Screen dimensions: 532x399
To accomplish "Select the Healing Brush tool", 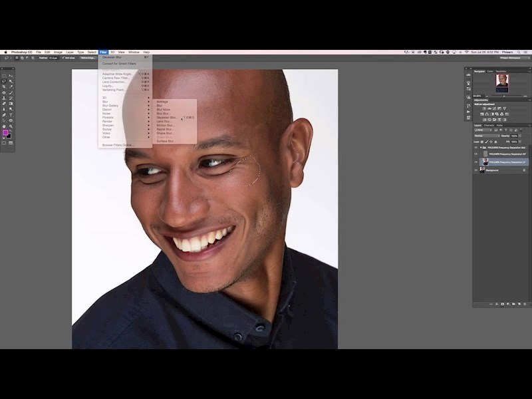I will (4, 92).
